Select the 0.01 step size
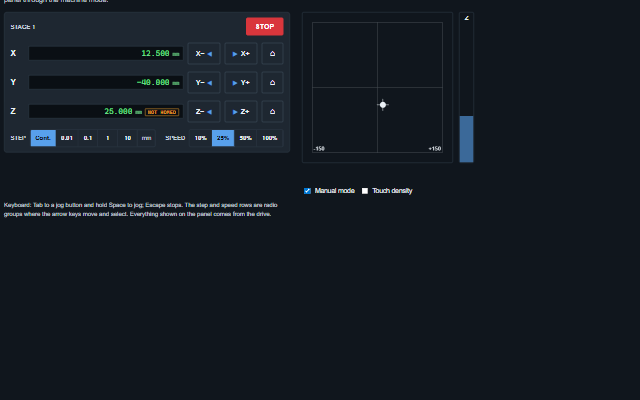The width and height of the screenshot is (640, 400). coord(67,138)
